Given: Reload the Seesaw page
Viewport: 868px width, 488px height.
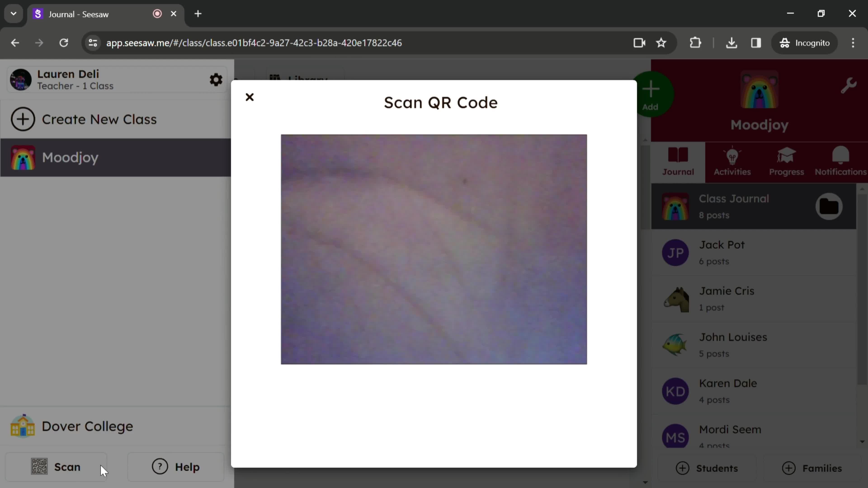Looking at the screenshot, I should pyautogui.click(x=64, y=43).
